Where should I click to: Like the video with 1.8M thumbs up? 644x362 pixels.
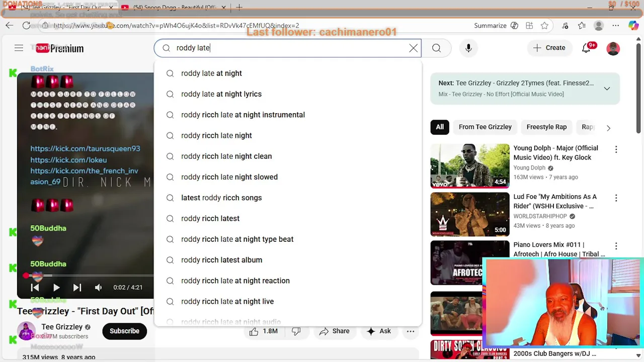(x=264, y=331)
